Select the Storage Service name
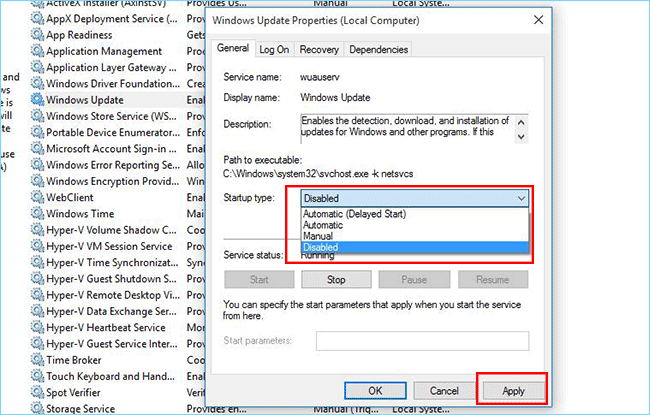The height and width of the screenshot is (415, 650). click(80, 408)
